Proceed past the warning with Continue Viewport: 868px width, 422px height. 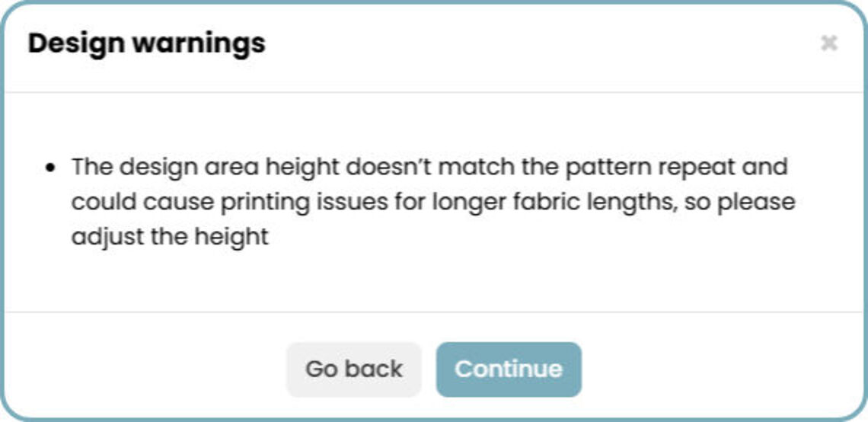click(x=508, y=369)
